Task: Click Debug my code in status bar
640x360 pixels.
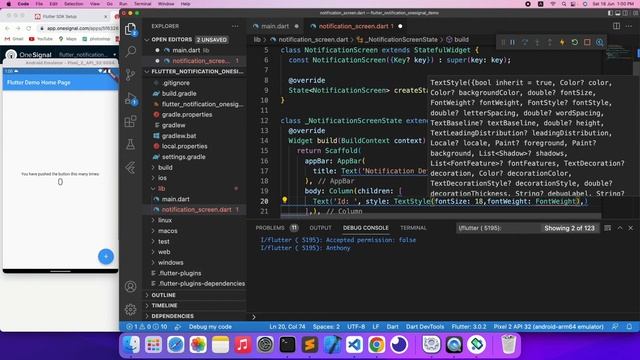Action: pyautogui.click(x=210, y=327)
